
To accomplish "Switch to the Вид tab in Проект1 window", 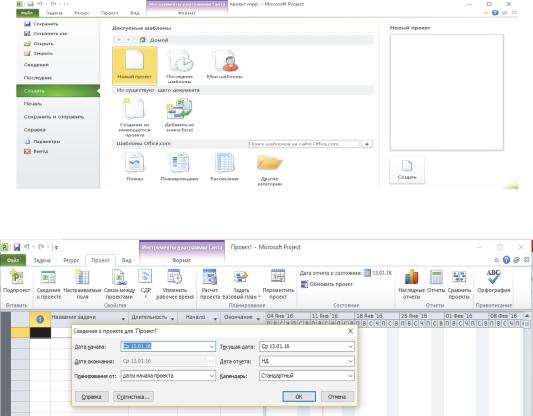I will 126,260.
